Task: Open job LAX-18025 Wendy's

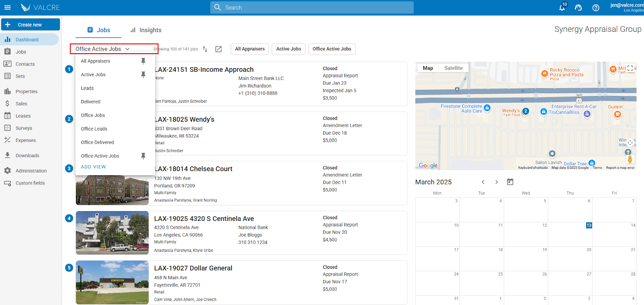Action: [184, 119]
